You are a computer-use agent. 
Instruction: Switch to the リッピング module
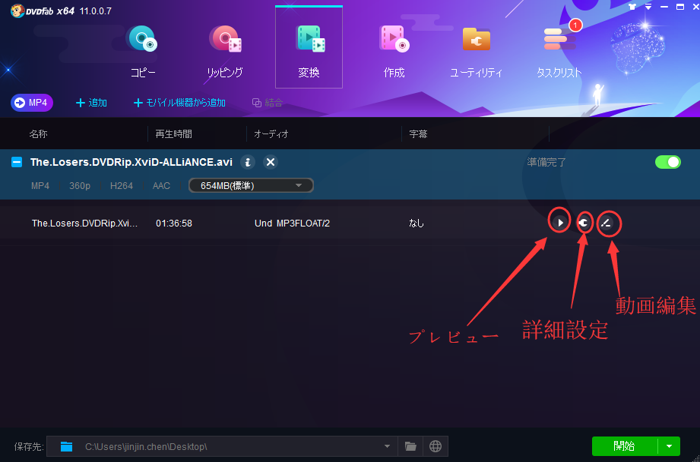click(x=225, y=51)
